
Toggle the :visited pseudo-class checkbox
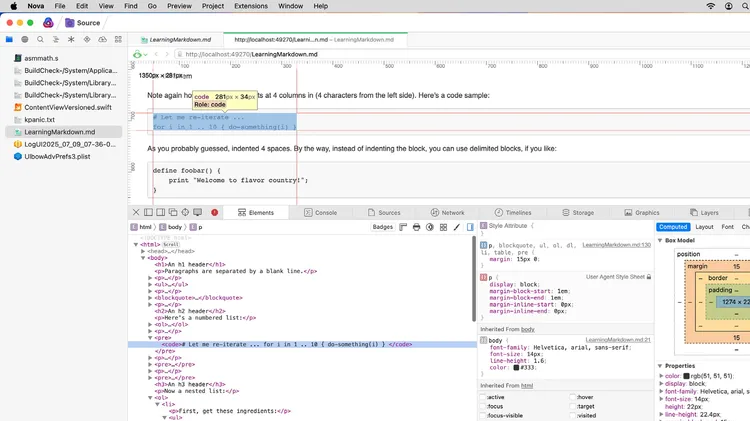573,415
